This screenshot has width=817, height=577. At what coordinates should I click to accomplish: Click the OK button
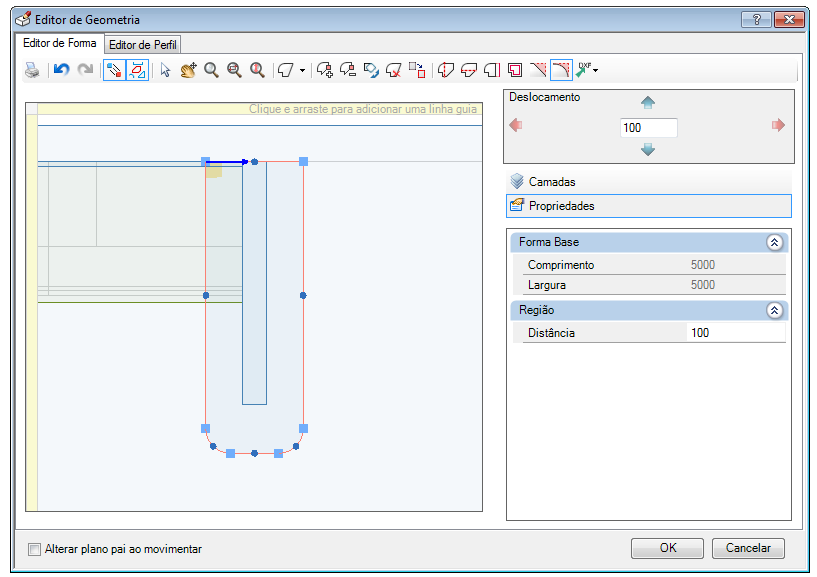667,548
